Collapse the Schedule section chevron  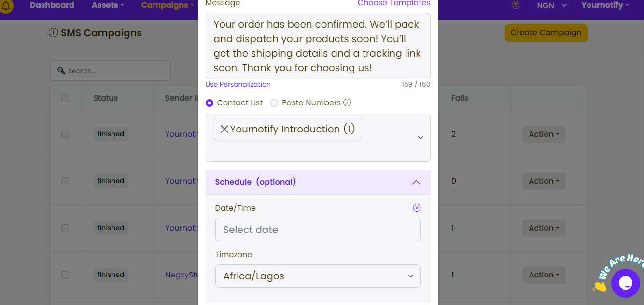point(416,182)
